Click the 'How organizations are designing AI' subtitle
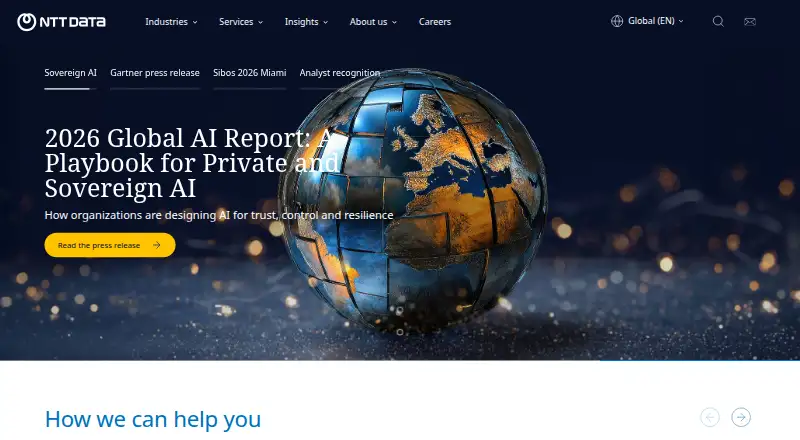This screenshot has height=440, width=800. [x=218, y=215]
